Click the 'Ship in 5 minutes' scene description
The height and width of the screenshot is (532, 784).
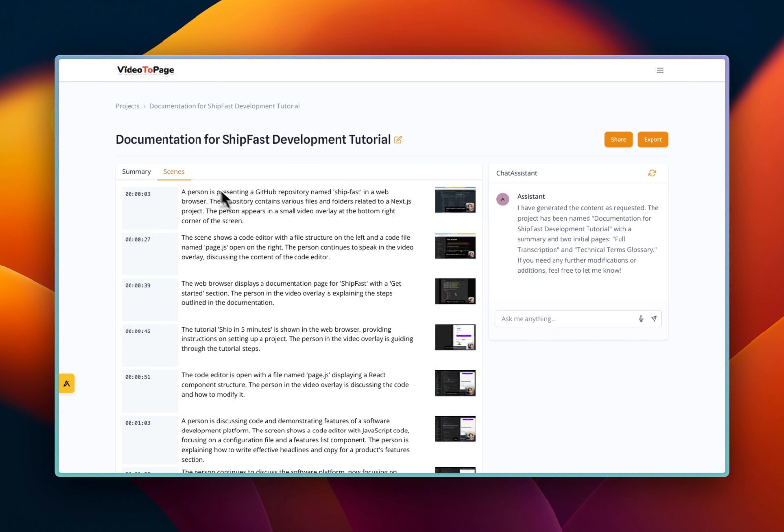point(297,339)
